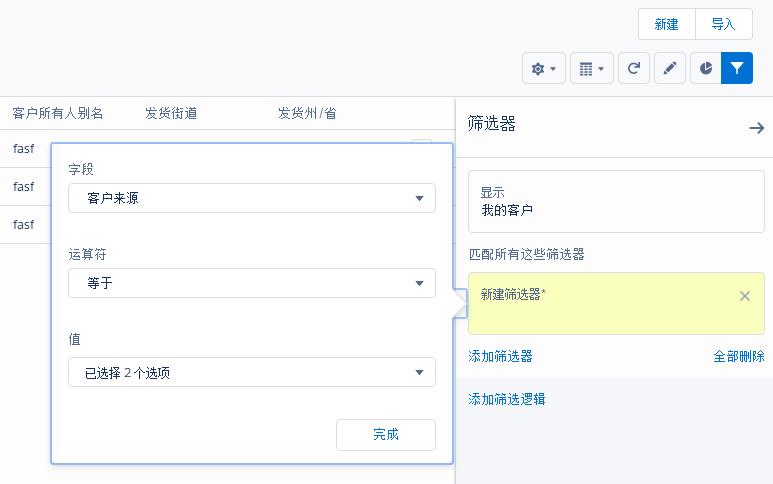Image resolution: width=773 pixels, height=484 pixels.
Task: Sort by the 客户所有人别名 column header
Action: click(x=58, y=113)
